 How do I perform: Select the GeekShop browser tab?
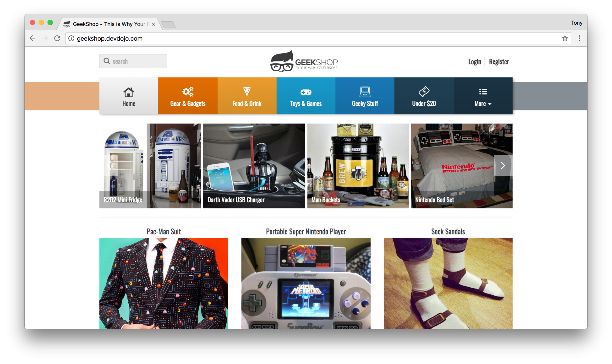coord(109,24)
